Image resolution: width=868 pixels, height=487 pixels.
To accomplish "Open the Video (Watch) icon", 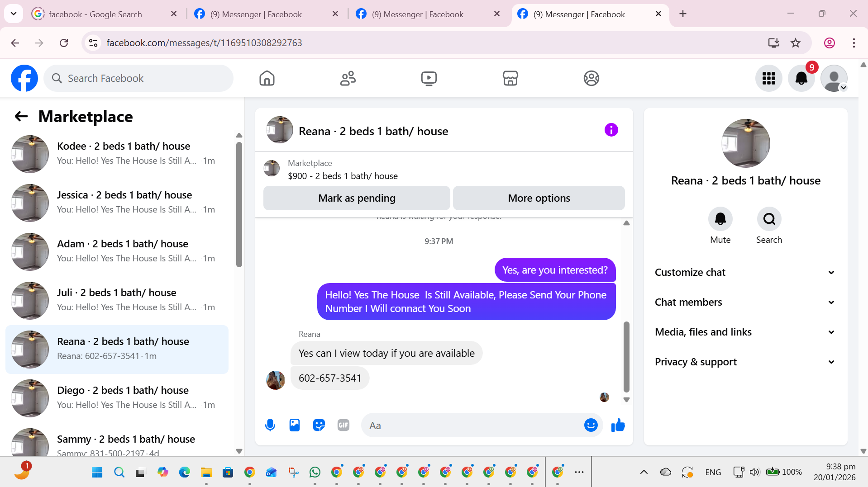I will (429, 78).
